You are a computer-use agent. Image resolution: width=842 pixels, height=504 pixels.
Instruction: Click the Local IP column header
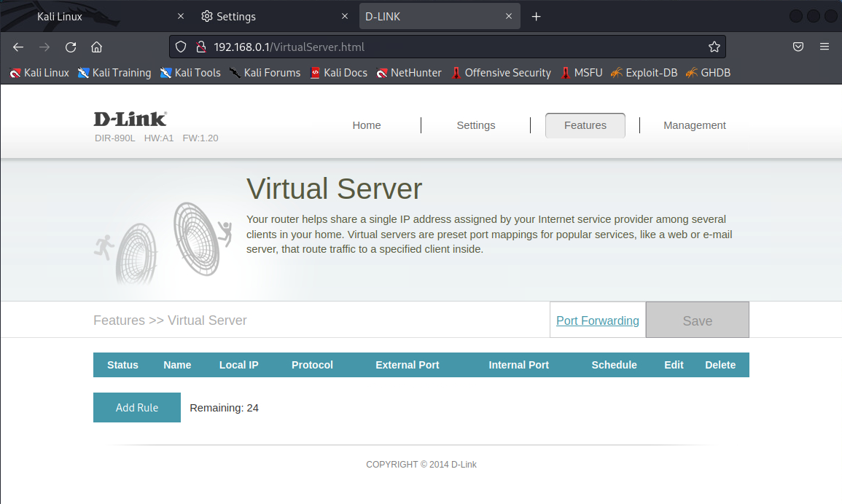pos(239,365)
